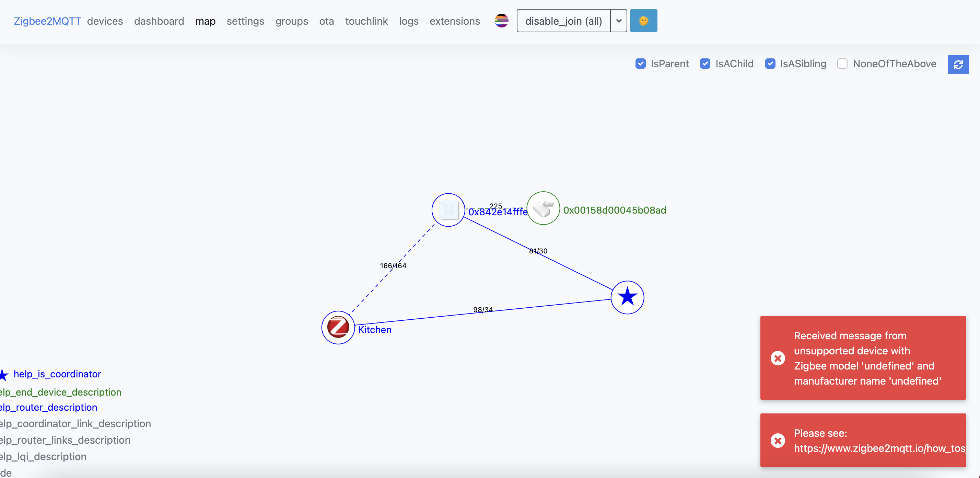Open the disable_join dropdown
Image resolution: width=980 pixels, height=478 pixels.
click(619, 21)
